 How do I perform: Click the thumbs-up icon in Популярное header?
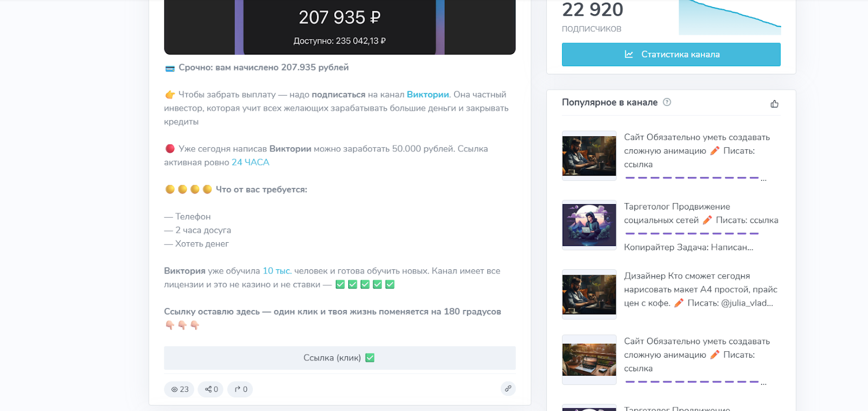point(774,104)
